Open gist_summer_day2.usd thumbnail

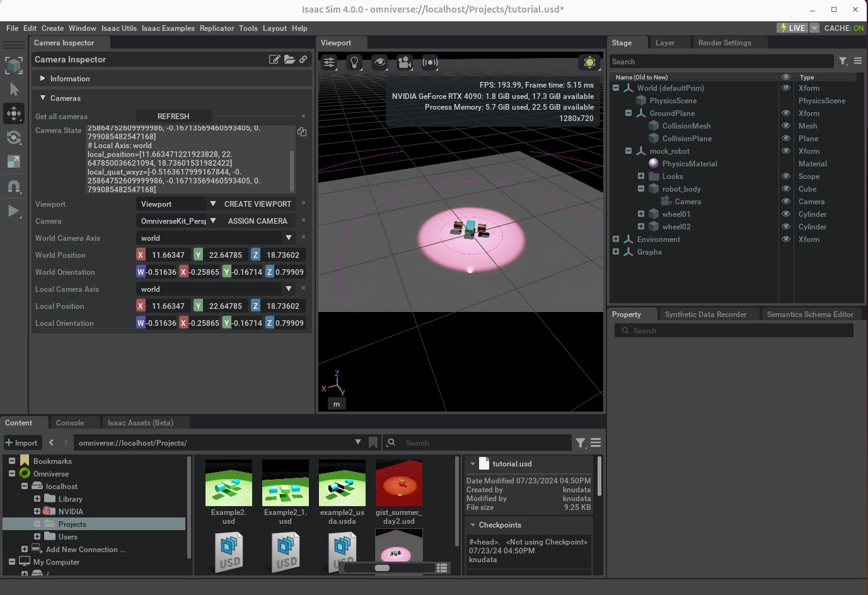(398, 483)
